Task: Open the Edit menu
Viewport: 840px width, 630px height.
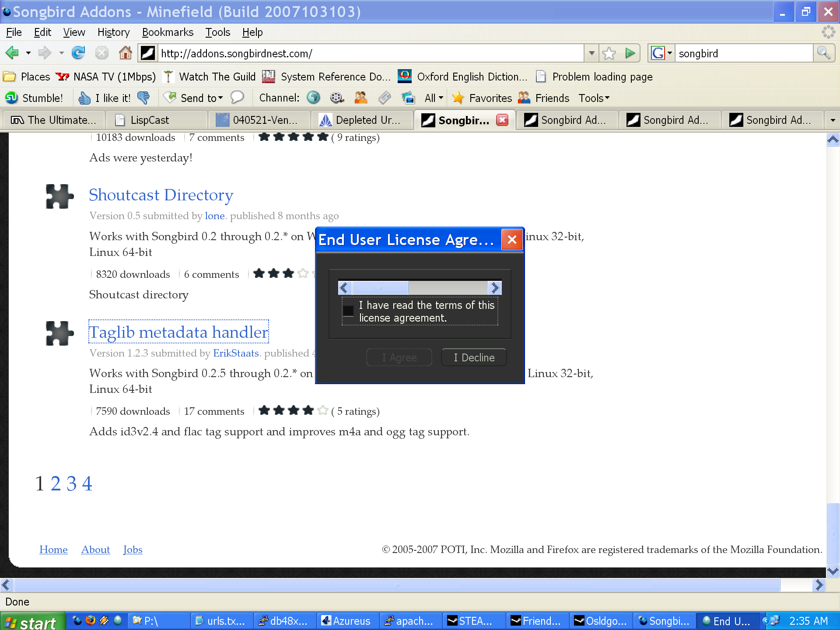Action: pyautogui.click(x=42, y=32)
